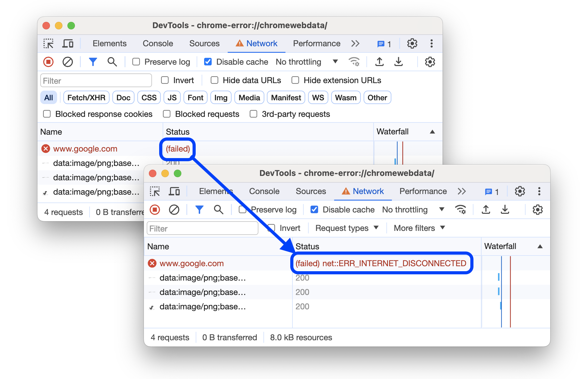
Task: Export HAR file
Action: click(x=505, y=210)
